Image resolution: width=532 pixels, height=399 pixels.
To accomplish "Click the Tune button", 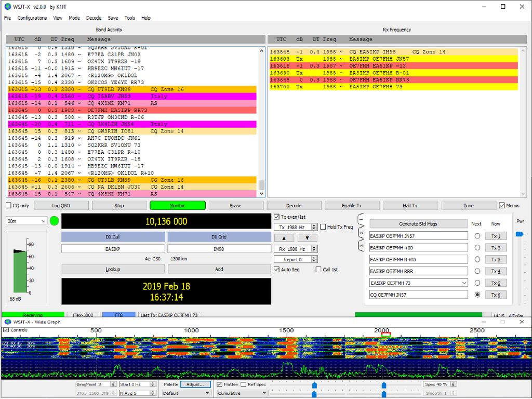I will point(468,206).
